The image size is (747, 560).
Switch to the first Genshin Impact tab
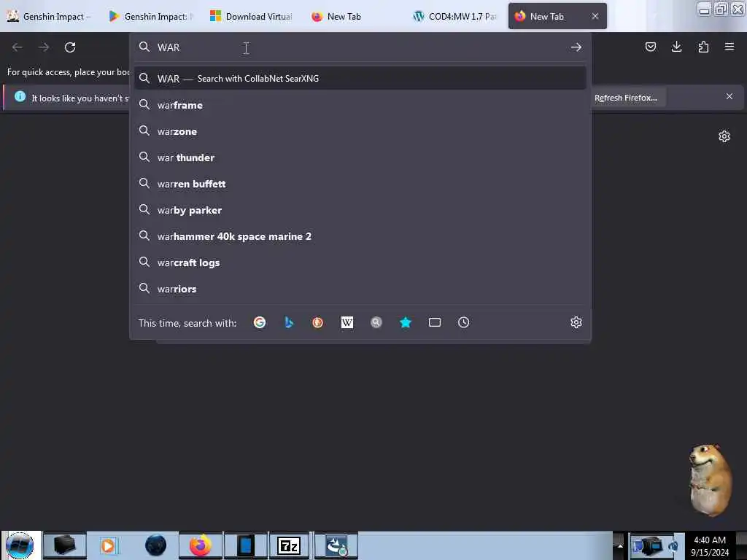point(50,16)
